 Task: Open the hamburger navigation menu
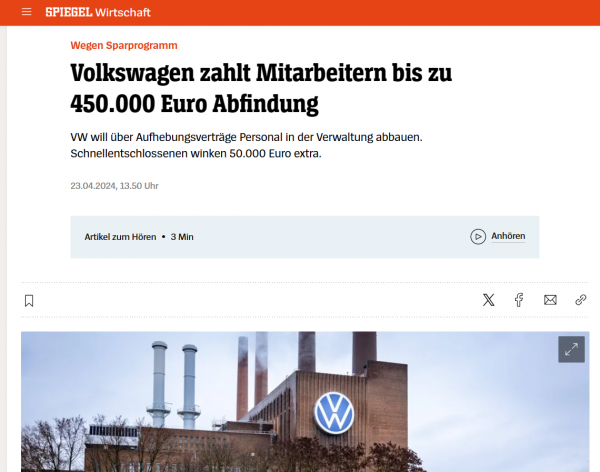pyautogui.click(x=26, y=12)
